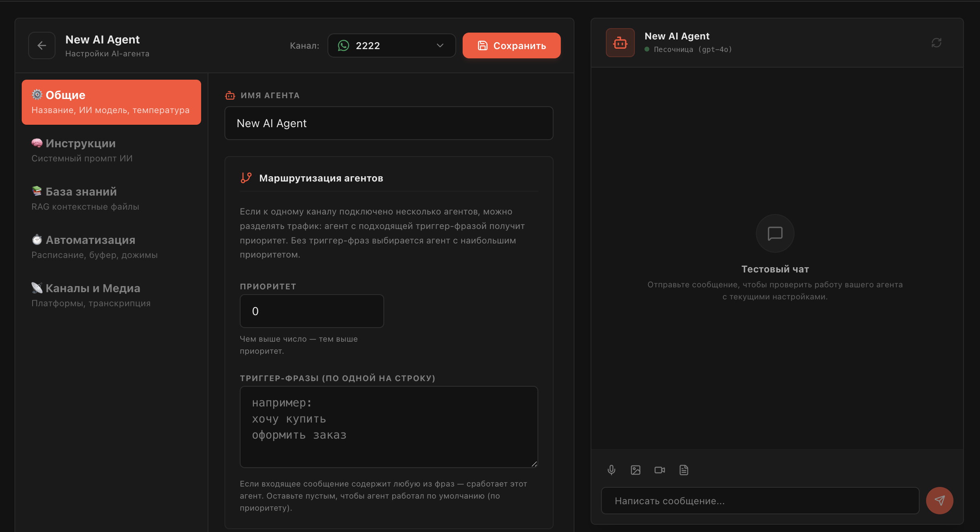Open the Канал dropdown showing 2222
The height and width of the screenshot is (532, 980).
(x=391, y=45)
